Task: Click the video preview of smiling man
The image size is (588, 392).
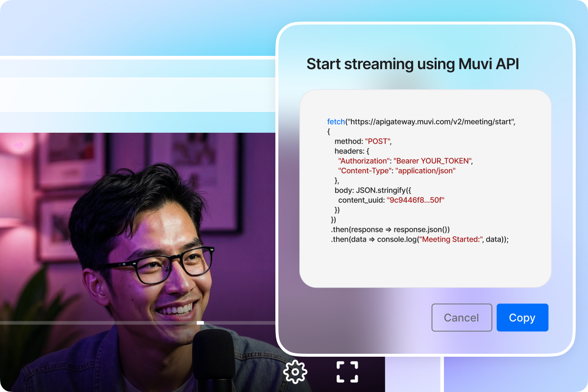Action: tap(138, 262)
